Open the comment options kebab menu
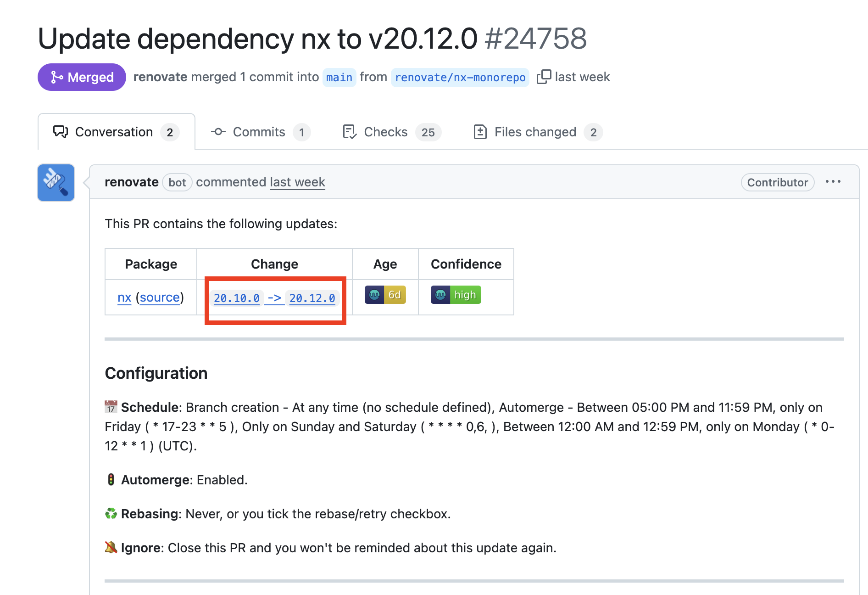868x595 pixels. (x=833, y=182)
